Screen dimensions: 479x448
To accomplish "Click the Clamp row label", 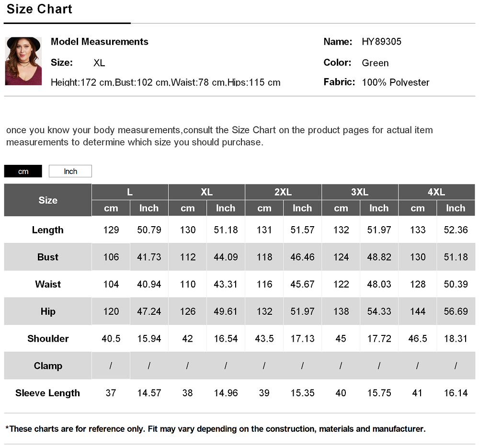I will point(47,366).
